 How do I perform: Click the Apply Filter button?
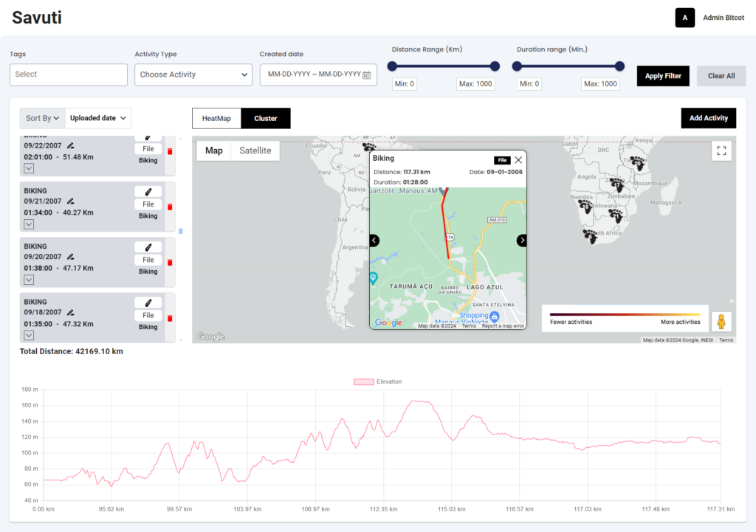pyautogui.click(x=663, y=76)
